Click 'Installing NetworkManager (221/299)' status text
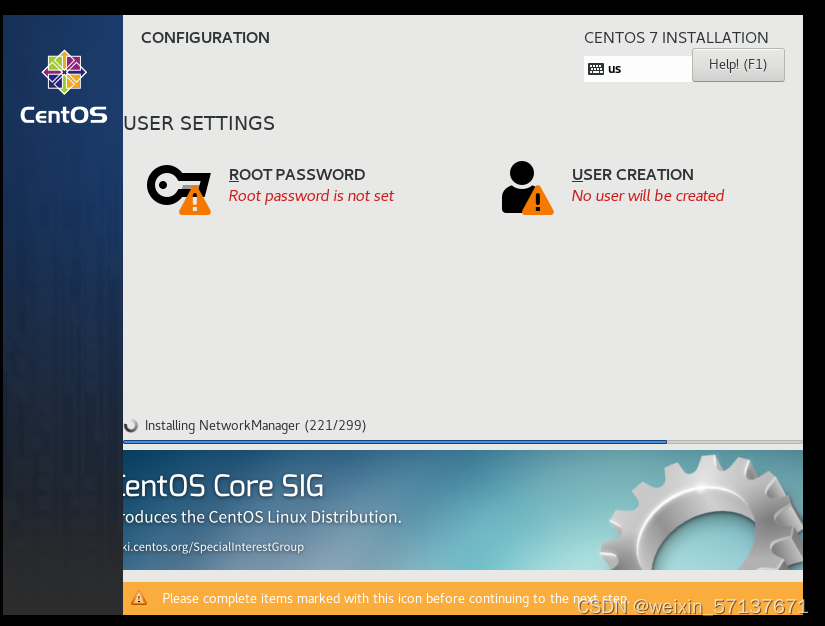 click(255, 425)
